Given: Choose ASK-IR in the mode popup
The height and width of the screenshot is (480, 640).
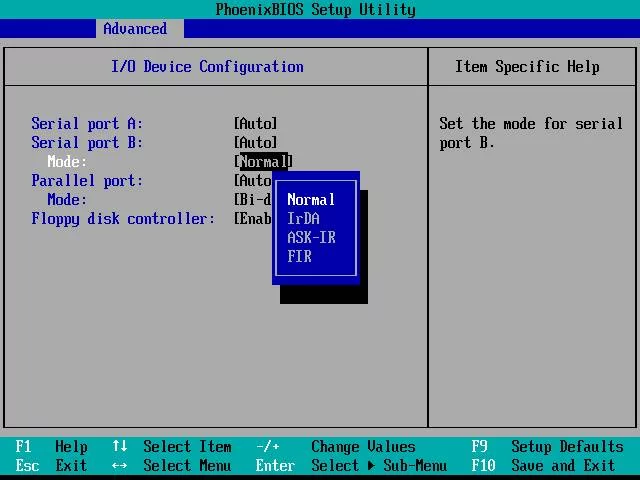Looking at the screenshot, I should (311, 237).
